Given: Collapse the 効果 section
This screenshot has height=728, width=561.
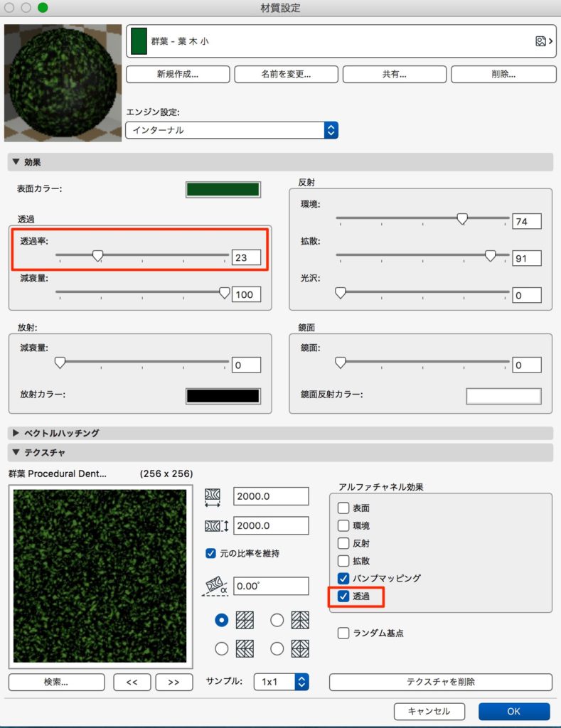Looking at the screenshot, I should (x=16, y=162).
